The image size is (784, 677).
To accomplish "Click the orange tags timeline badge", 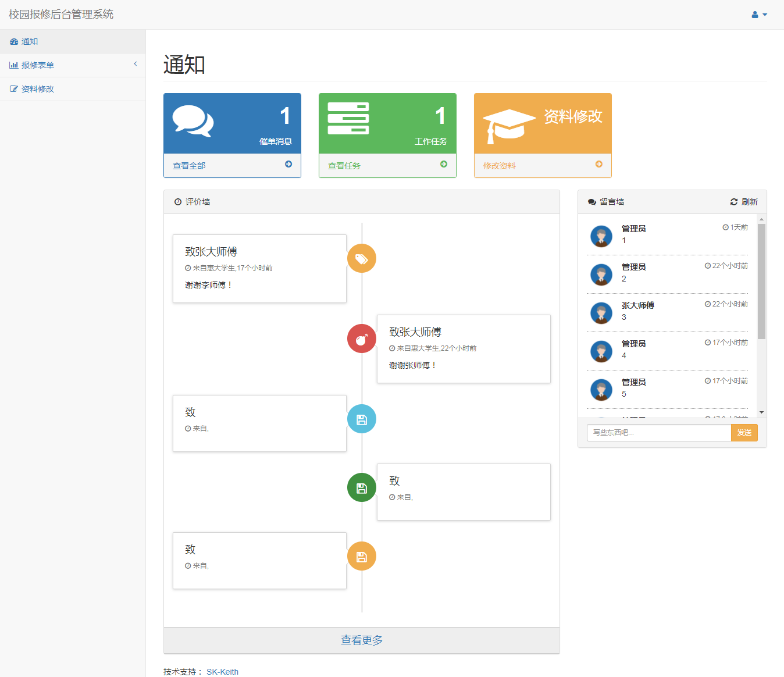I will [362, 258].
